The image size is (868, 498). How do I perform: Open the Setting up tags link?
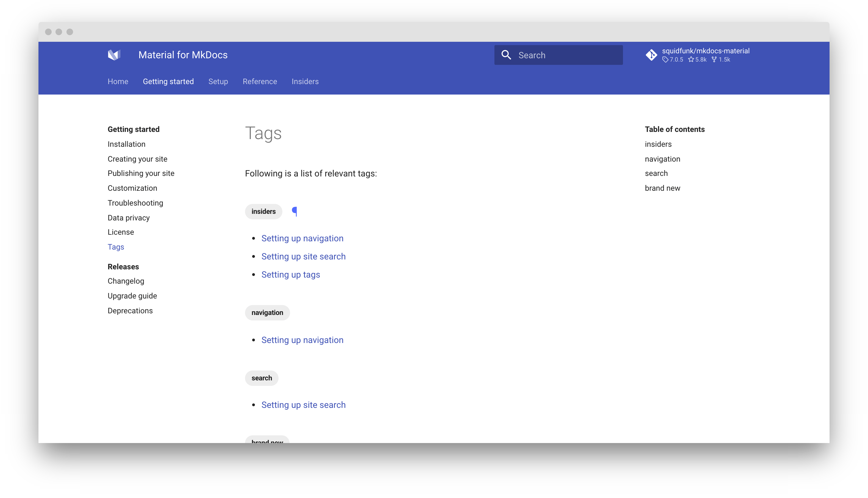click(290, 274)
